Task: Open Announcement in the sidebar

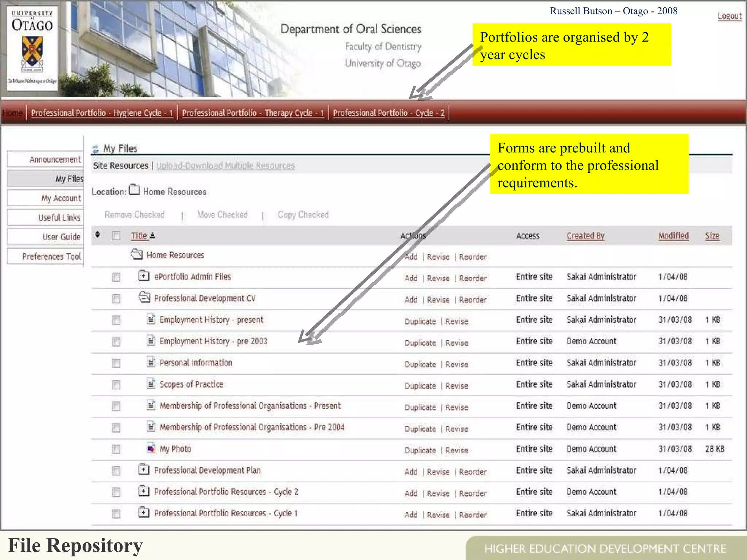Action: click(45, 159)
